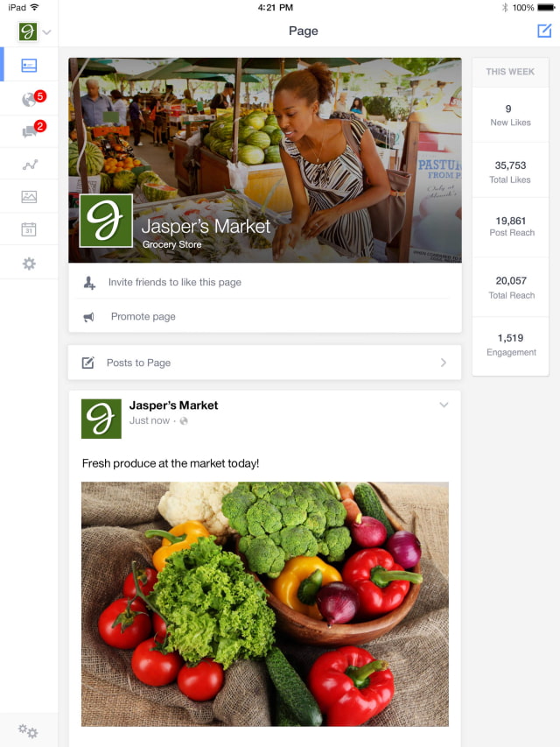Open post options chevron on Jasper's post
This screenshot has width=560, height=747.
444,405
